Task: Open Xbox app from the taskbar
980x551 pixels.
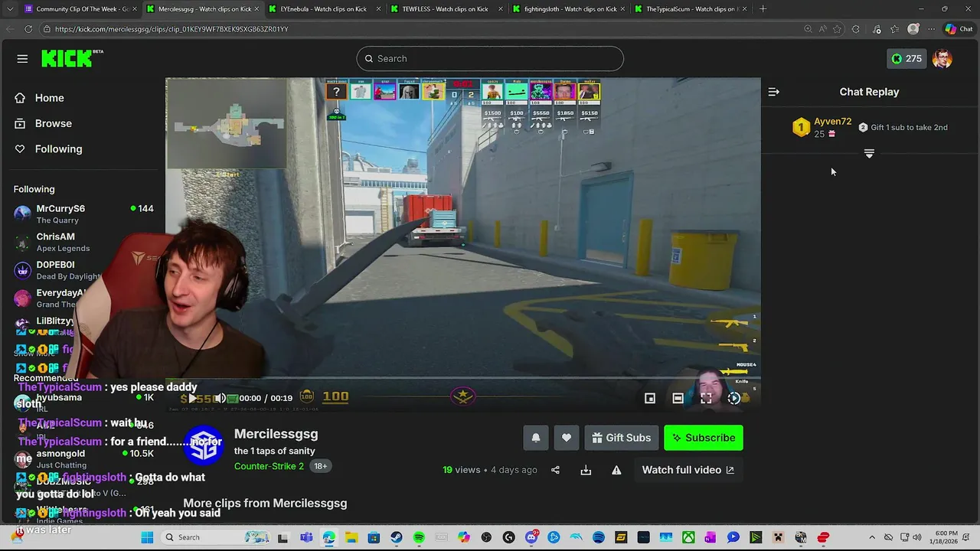Action: [x=688, y=537]
